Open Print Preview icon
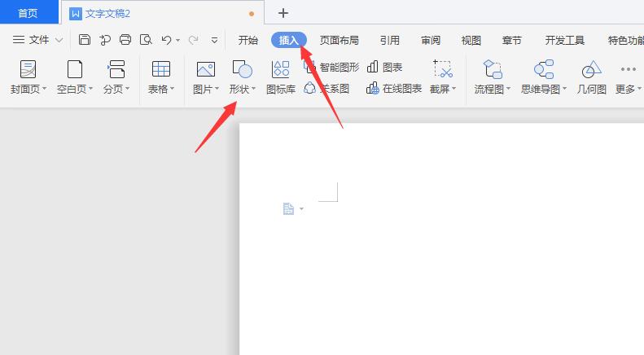Image resolution: width=644 pixels, height=355 pixels. tap(146, 39)
